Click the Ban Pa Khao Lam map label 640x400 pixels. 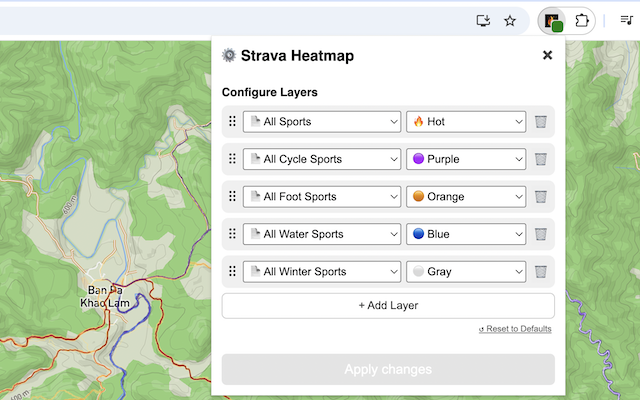[105, 297]
